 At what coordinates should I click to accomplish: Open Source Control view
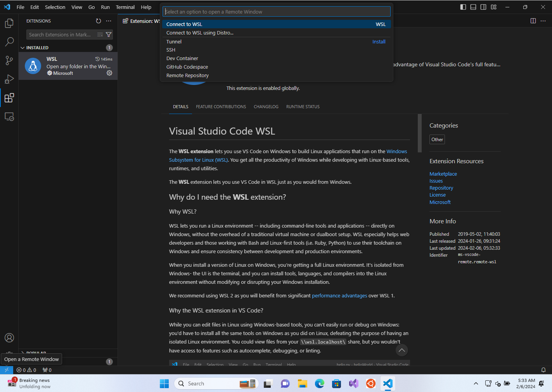9,60
